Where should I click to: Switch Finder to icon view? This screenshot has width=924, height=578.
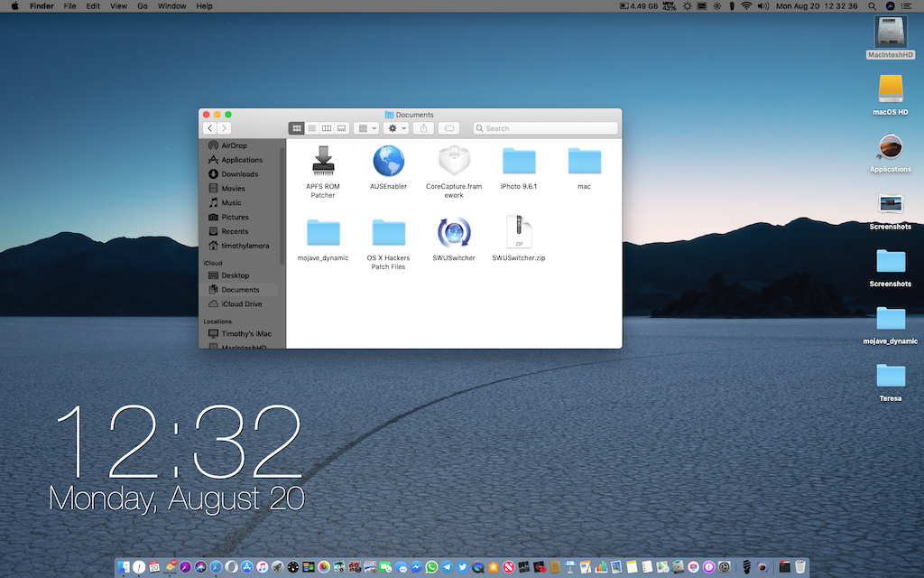coord(296,128)
